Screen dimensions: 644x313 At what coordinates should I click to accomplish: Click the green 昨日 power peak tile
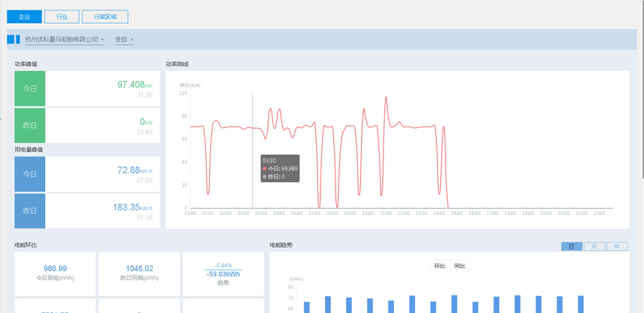(x=30, y=125)
